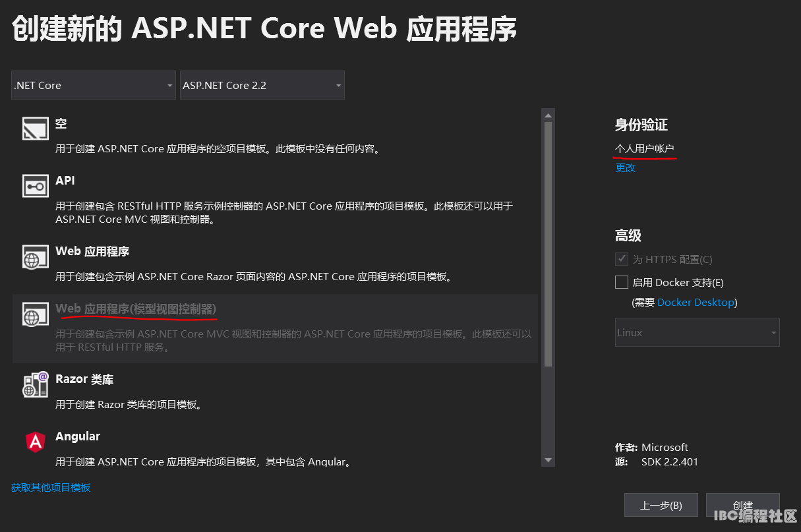This screenshot has width=801, height=532.
Task: Go back with the 上一步(B) button
Action: (661, 506)
